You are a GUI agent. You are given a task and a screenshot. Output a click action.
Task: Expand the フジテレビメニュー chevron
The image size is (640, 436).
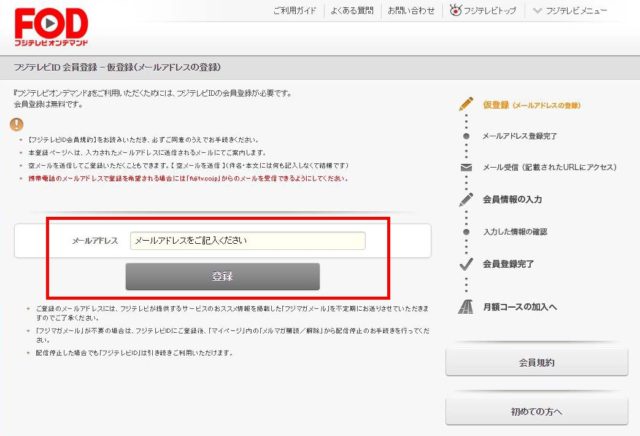pyautogui.click(x=537, y=11)
